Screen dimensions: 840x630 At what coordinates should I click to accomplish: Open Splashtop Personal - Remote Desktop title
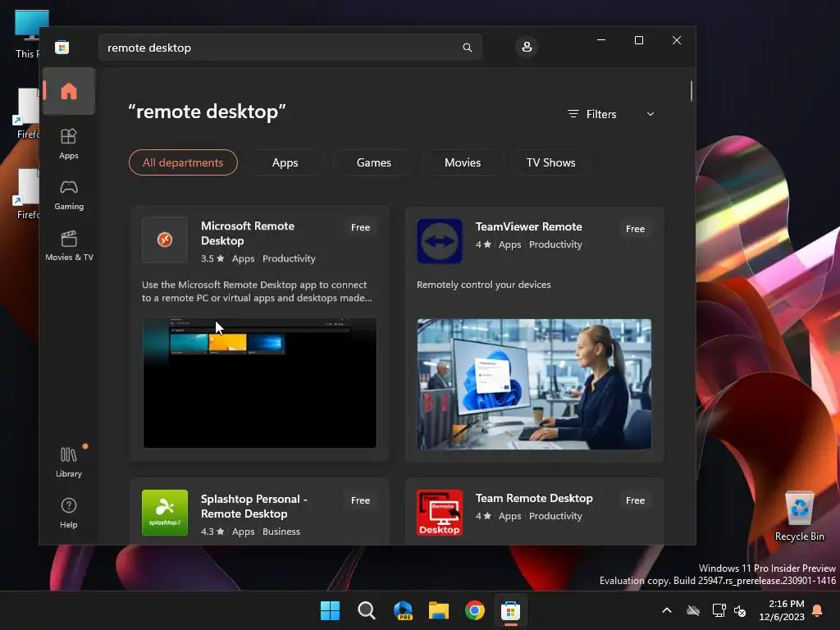pos(254,506)
